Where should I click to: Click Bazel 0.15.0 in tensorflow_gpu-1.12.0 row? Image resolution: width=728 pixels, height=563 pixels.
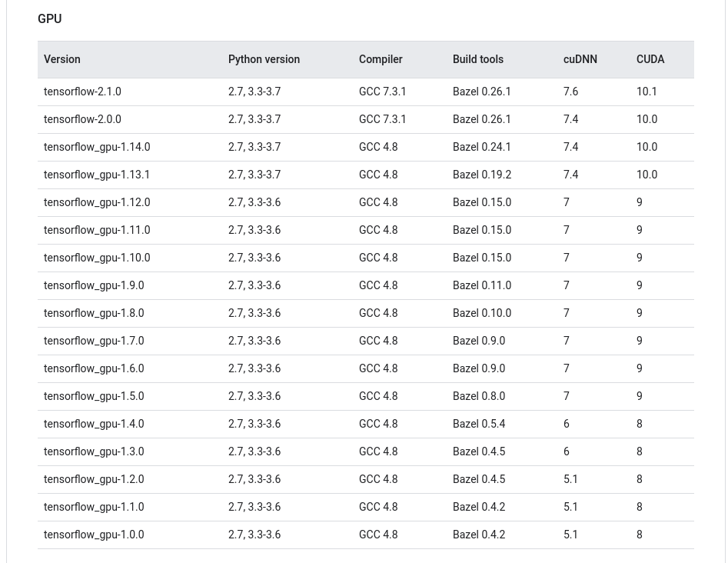pyautogui.click(x=482, y=202)
